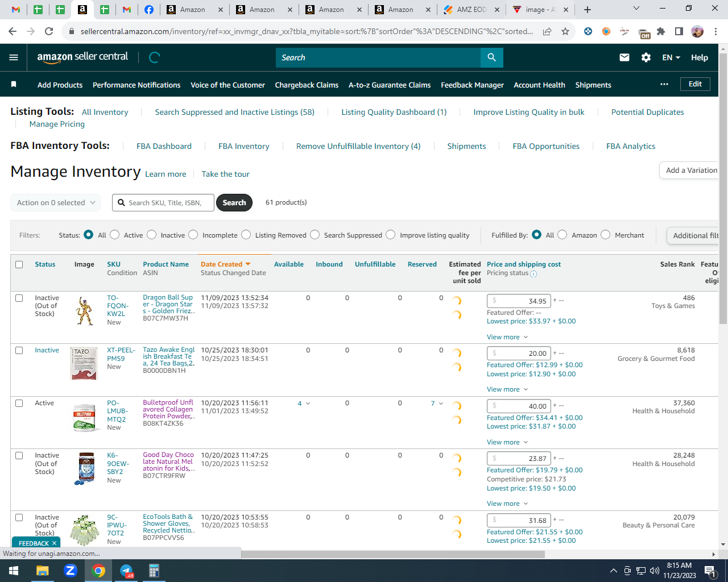Viewport: 728px width, 582px height.
Task: Expand View more for Tazo Awake row
Action: click(x=507, y=389)
